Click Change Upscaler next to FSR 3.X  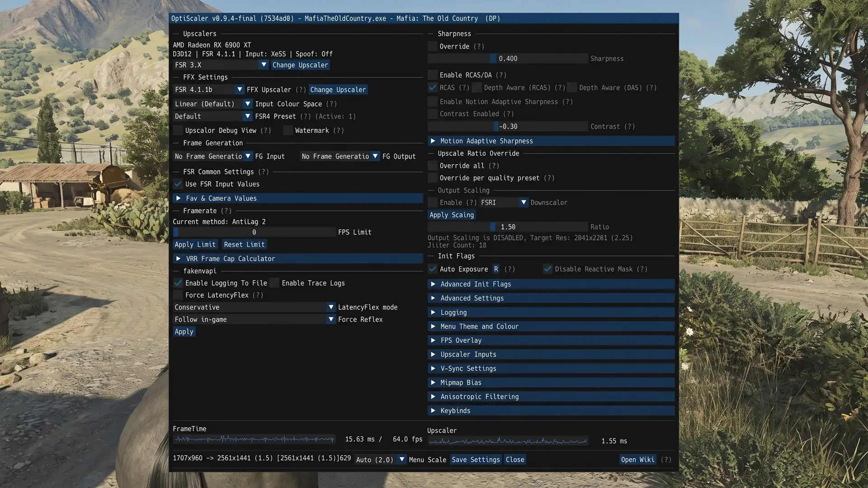[x=300, y=65]
